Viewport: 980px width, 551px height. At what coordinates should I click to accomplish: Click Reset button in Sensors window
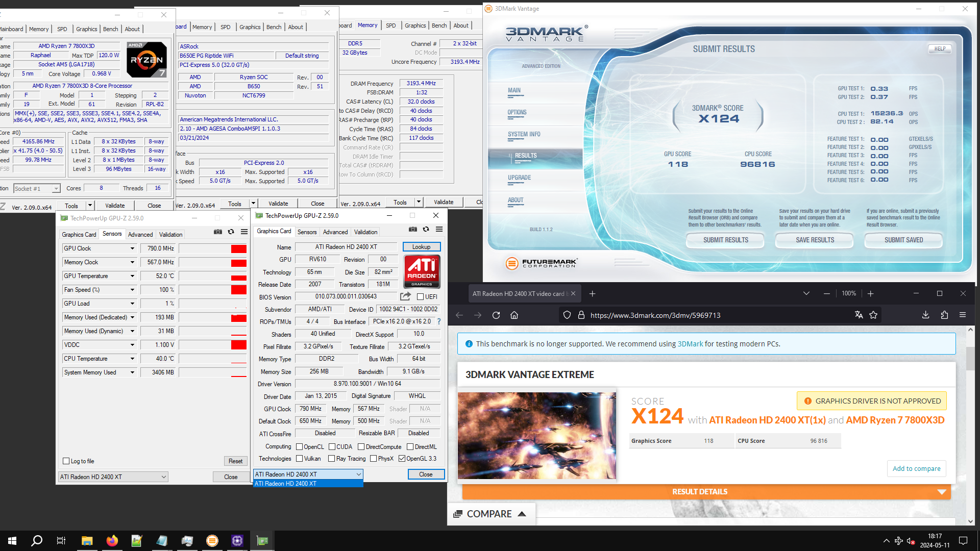coord(235,461)
